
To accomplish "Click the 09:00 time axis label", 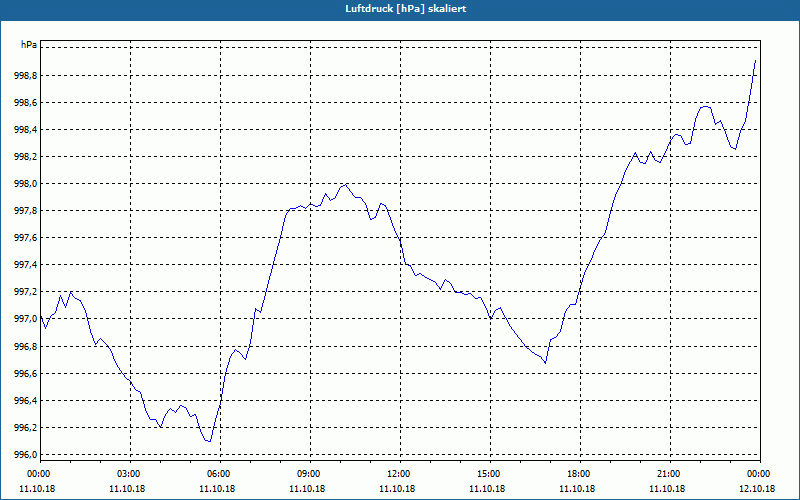I will (x=310, y=474).
